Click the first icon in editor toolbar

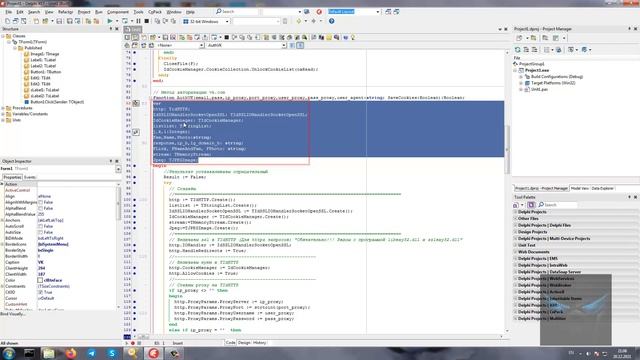tap(127, 38)
